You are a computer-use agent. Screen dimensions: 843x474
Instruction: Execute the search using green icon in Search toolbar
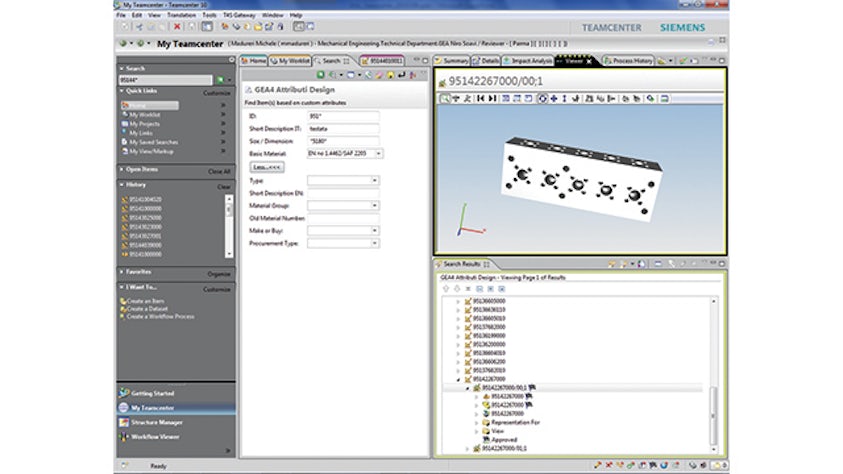320,75
